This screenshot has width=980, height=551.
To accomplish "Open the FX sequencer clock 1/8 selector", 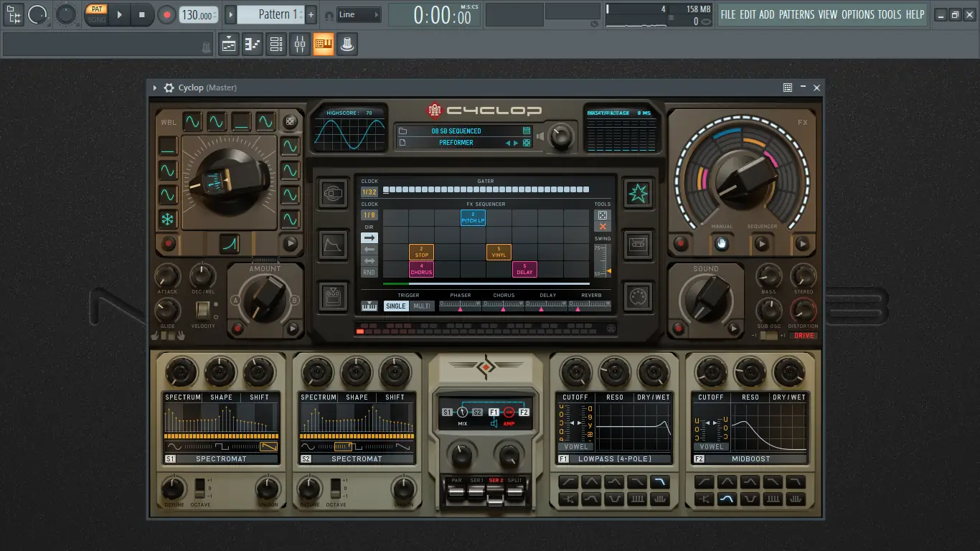I will 369,215.
